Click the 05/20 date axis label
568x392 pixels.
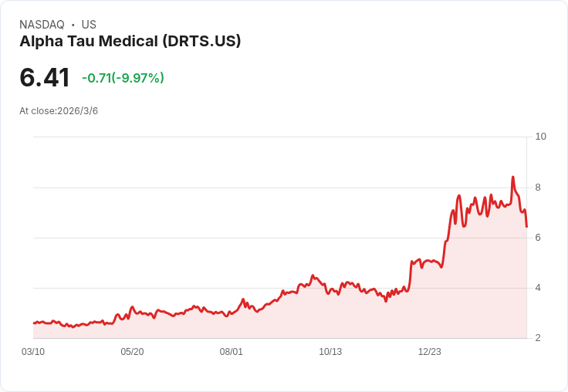[x=132, y=352]
